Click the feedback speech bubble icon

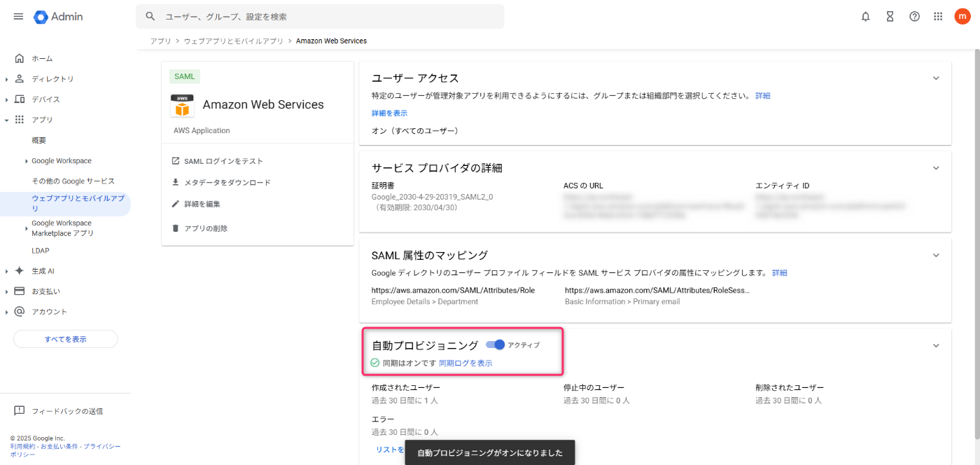[x=20, y=411]
